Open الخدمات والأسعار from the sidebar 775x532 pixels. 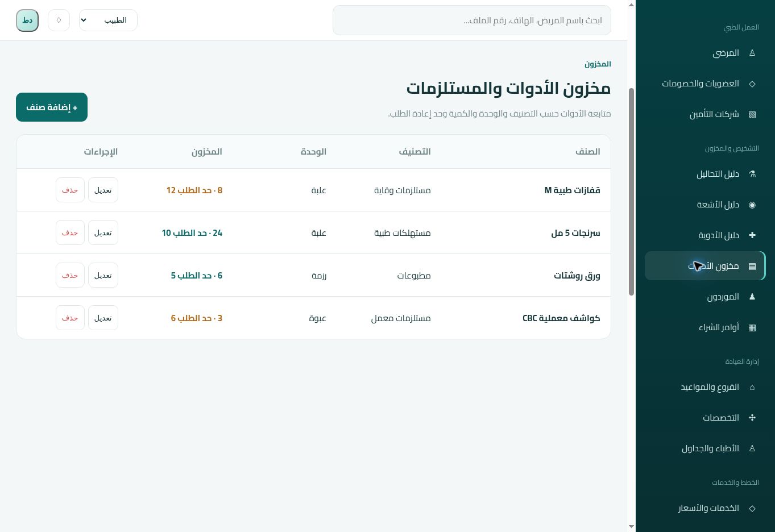(705, 508)
